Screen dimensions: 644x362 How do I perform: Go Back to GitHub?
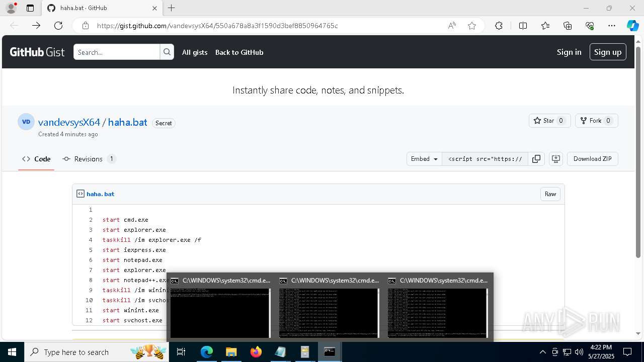click(239, 52)
